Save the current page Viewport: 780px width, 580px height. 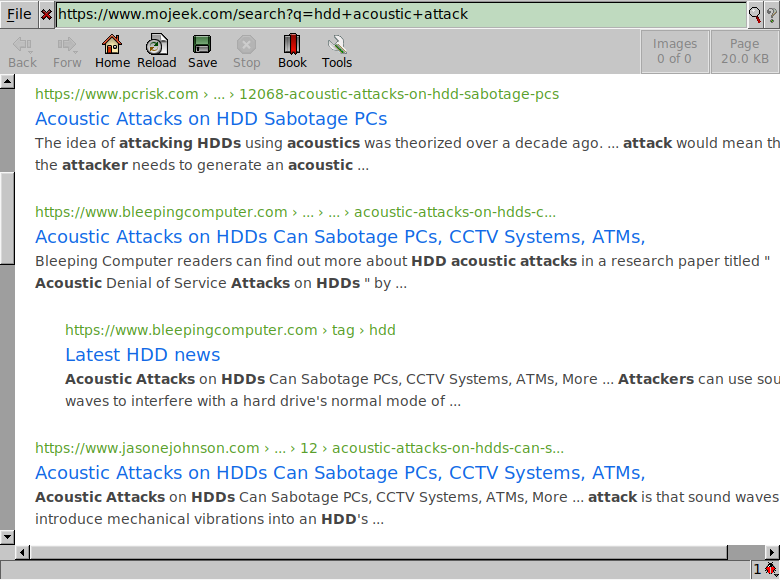pos(202,52)
